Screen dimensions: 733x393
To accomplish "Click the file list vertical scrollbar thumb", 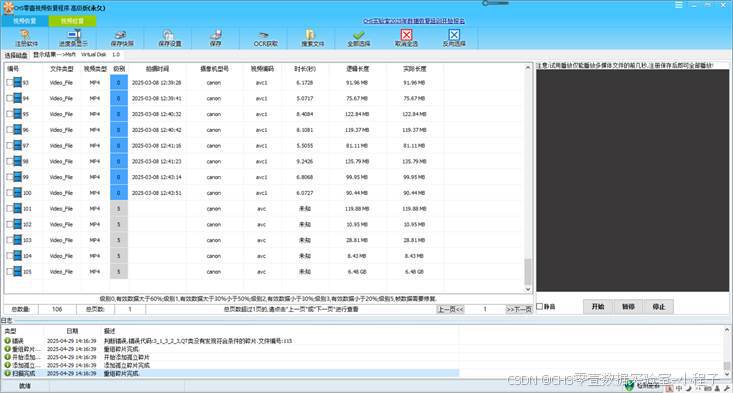I will tap(528, 272).
